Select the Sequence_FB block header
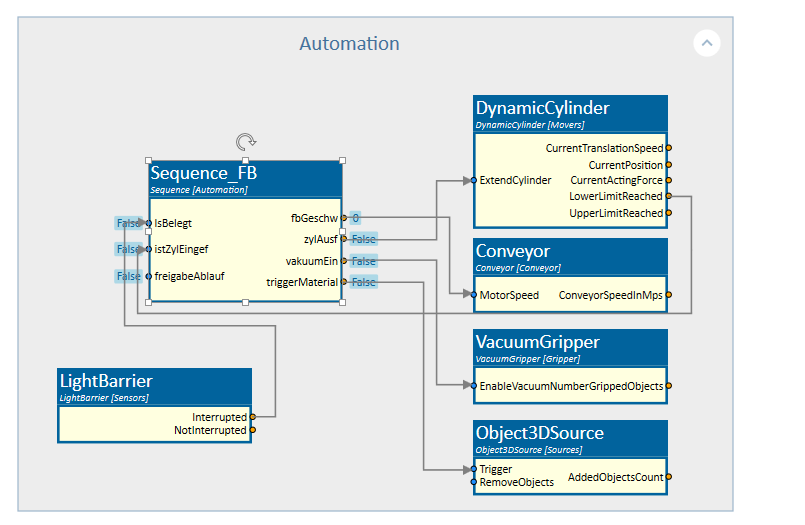805x525 pixels. click(x=245, y=179)
